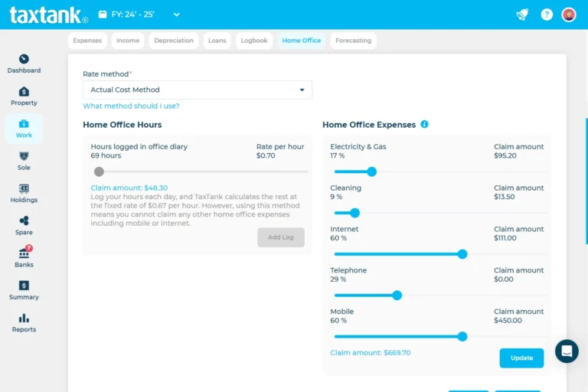Screen dimensions: 588x392
Task: Click 'Claim amount: $669.70' total
Action: tap(370, 353)
